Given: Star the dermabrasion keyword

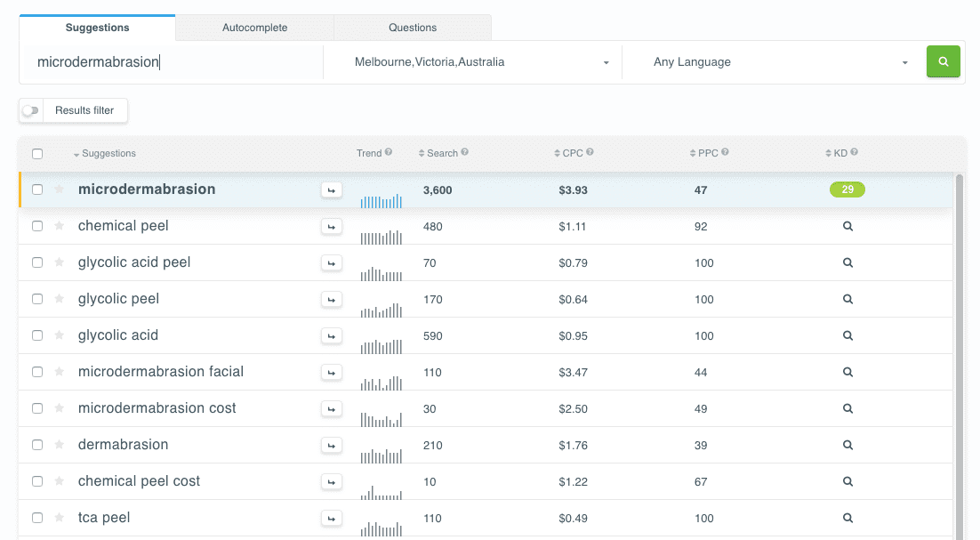Looking at the screenshot, I should (60, 445).
